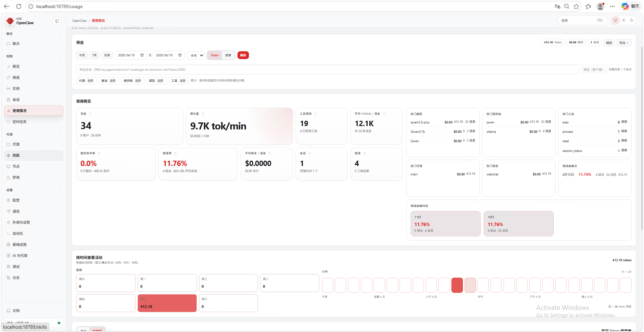Click the sparkle icon beside 外观与设置
This screenshot has height=332, width=644.
point(8,223)
